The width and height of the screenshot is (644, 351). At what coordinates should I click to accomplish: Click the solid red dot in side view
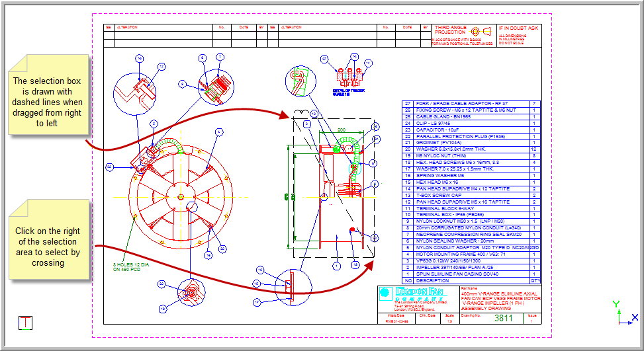(x=352, y=230)
